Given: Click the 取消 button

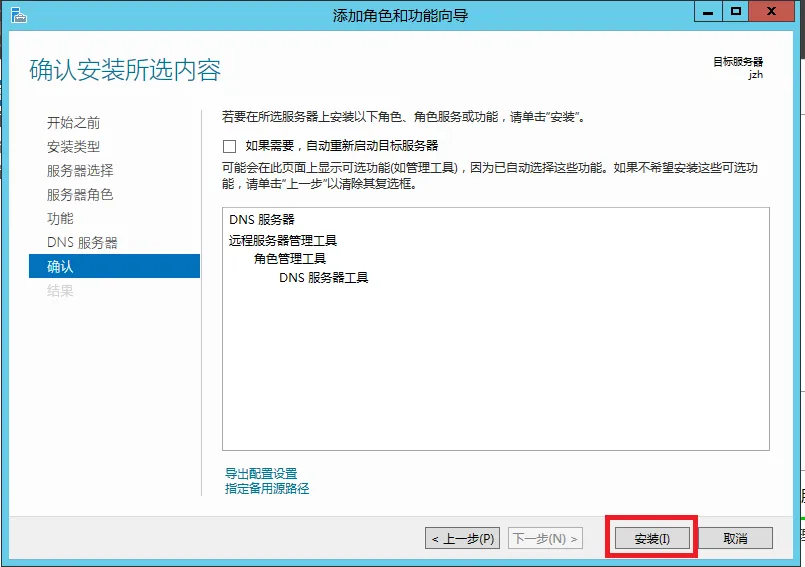Looking at the screenshot, I should [735, 538].
